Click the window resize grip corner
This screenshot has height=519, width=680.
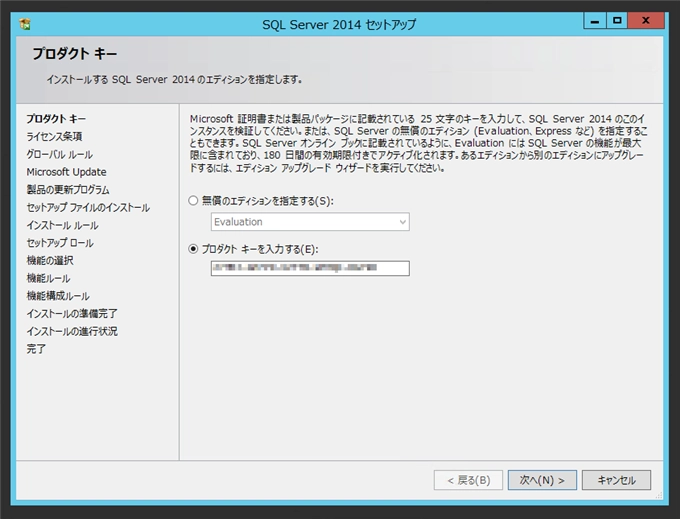point(659,495)
